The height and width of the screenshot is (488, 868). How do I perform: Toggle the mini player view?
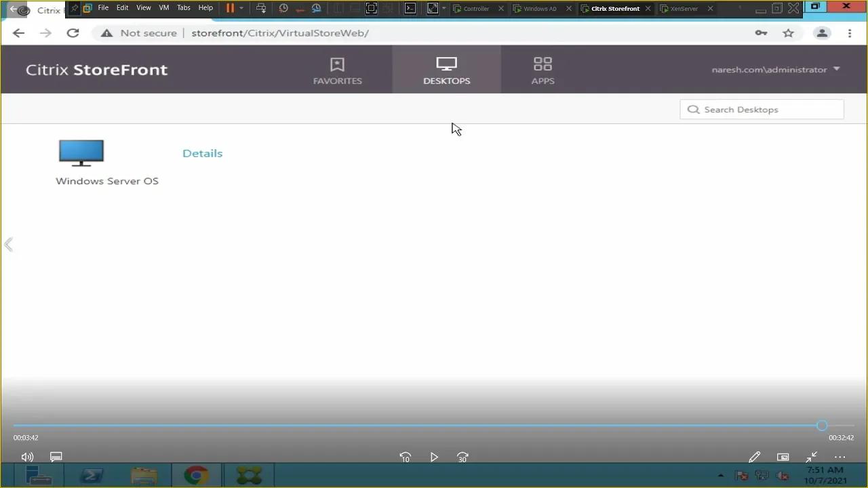pos(783,457)
